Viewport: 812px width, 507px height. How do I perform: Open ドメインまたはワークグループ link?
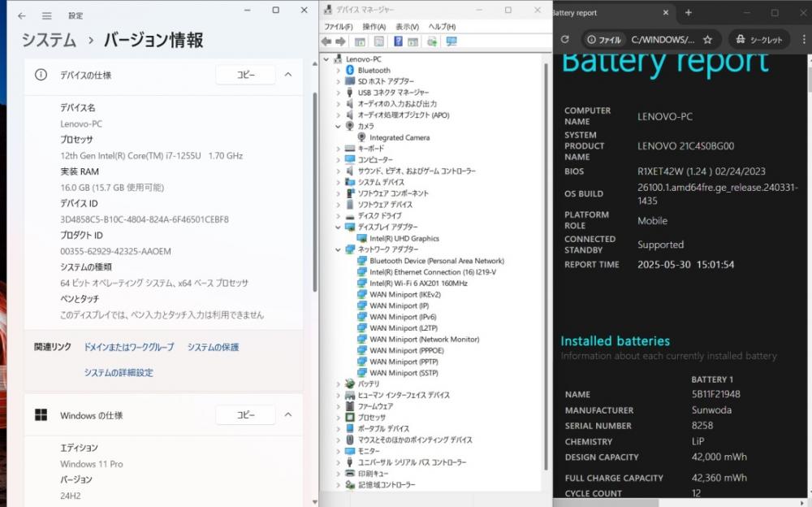coord(129,347)
